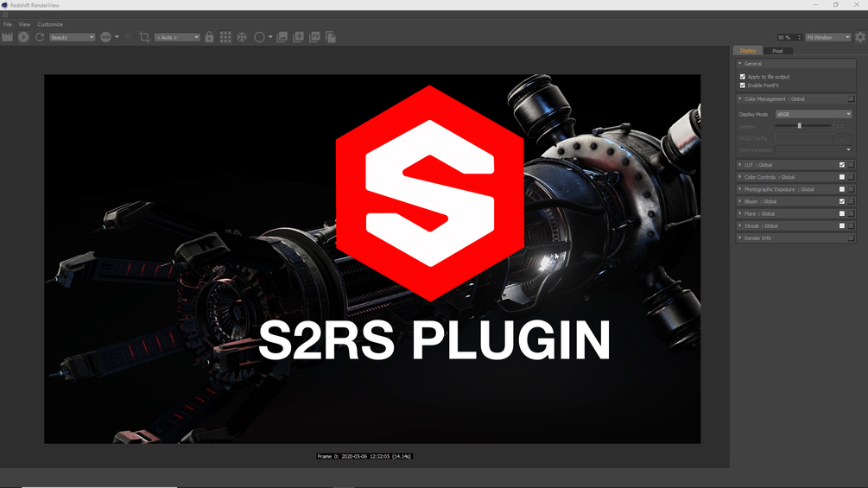Click the circle display icon
The image size is (868, 488).
pyautogui.click(x=259, y=37)
